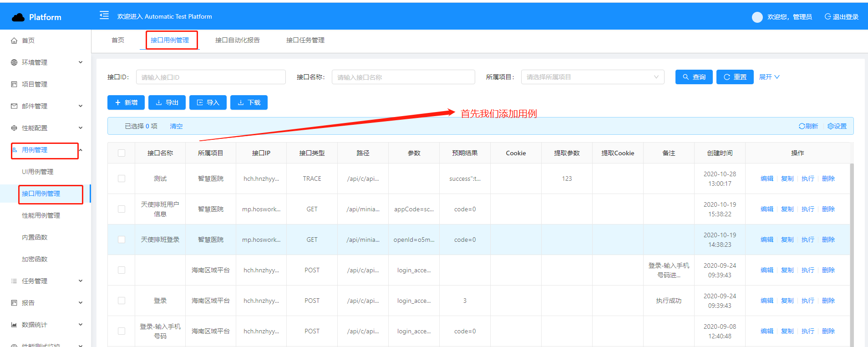Click the 刷新 refresh icon in table bar
868x347 pixels.
[802, 126]
